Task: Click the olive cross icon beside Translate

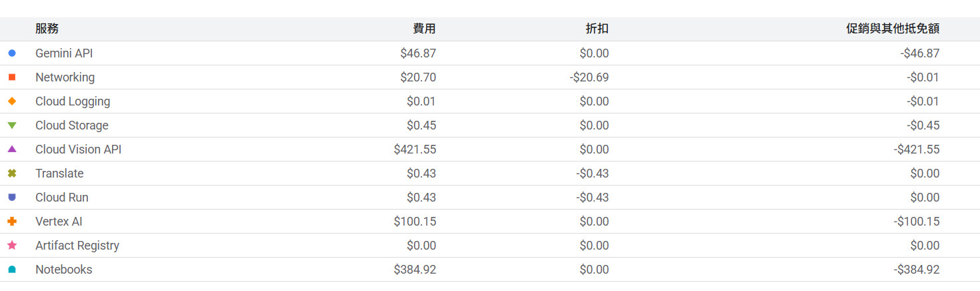Action: click(x=12, y=174)
